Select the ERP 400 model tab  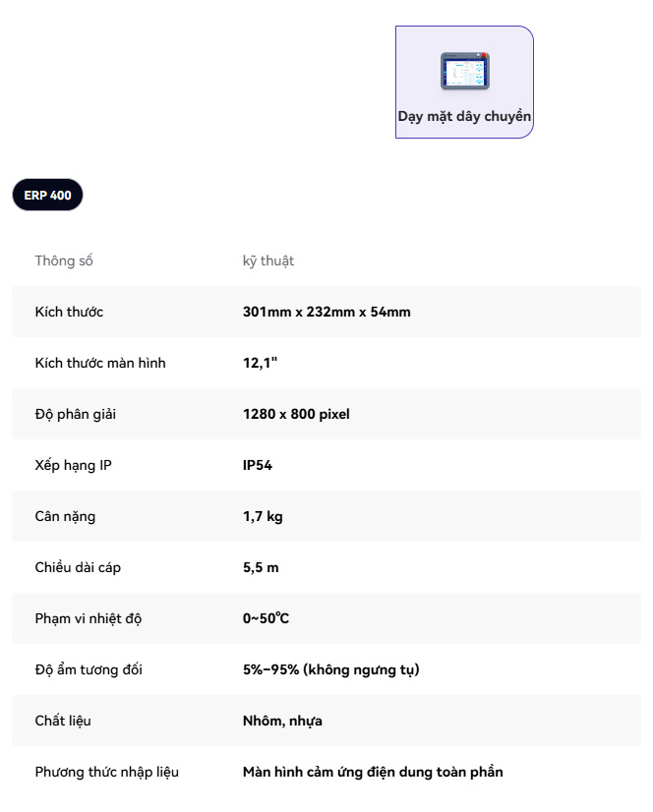pos(47,195)
